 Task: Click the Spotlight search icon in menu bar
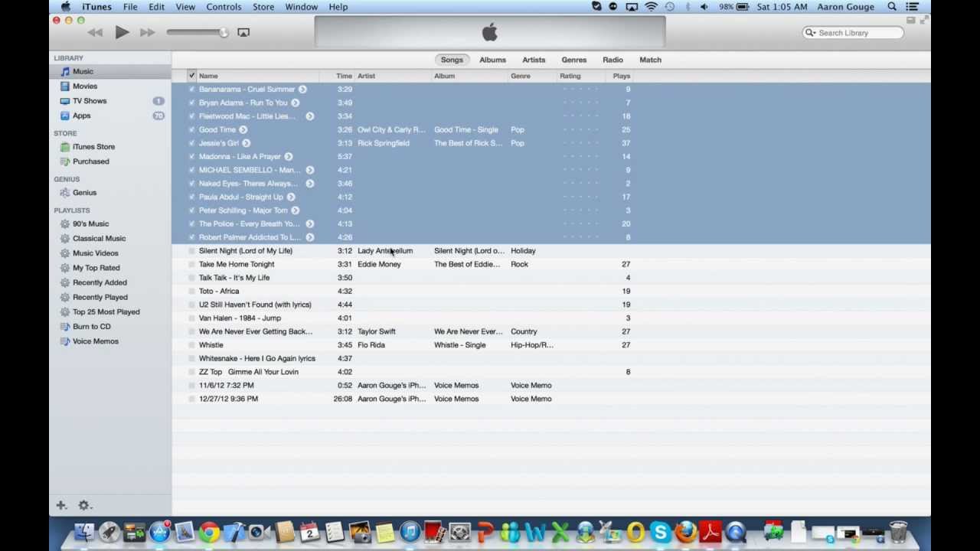point(892,7)
